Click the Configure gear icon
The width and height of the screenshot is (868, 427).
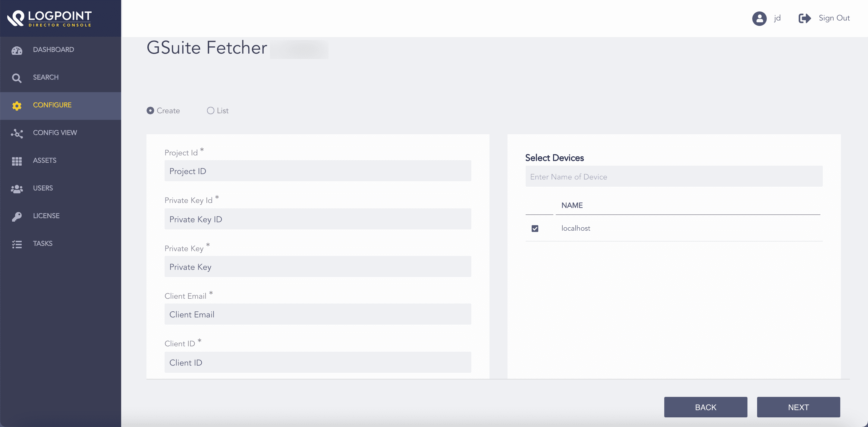point(17,105)
